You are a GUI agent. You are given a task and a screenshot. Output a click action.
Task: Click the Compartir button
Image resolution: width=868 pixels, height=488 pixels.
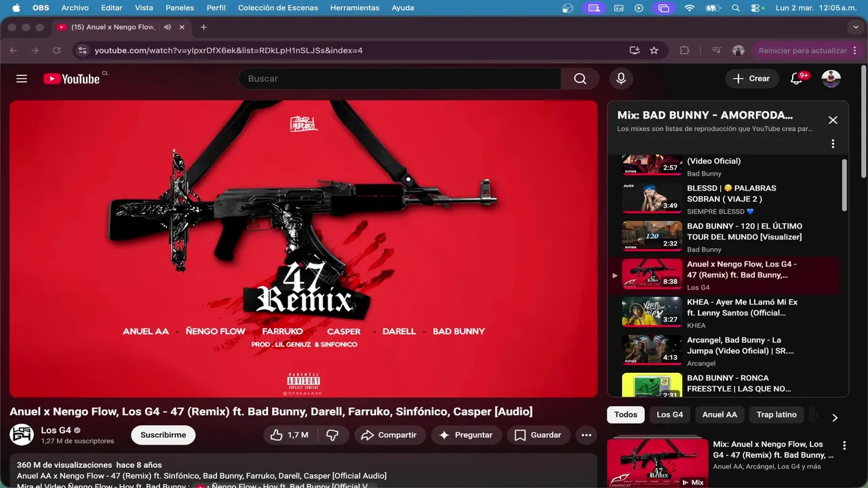[389, 435]
